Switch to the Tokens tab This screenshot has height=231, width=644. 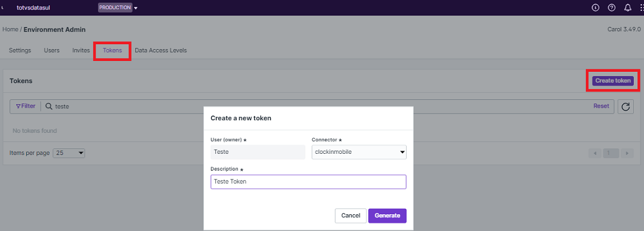click(x=112, y=50)
